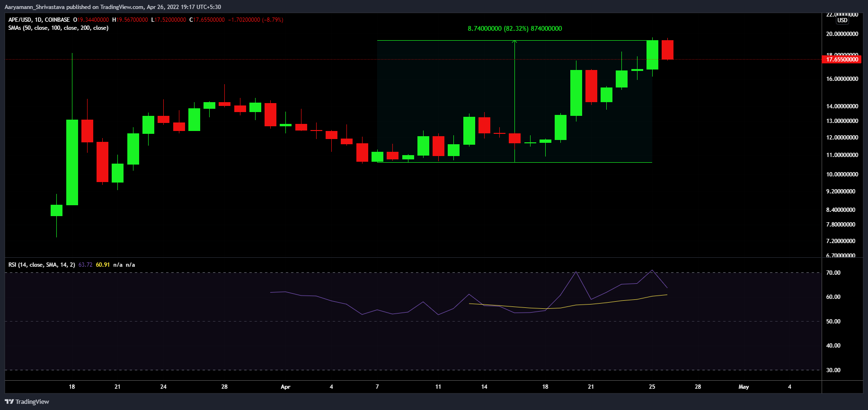
Task: Click the RSI 60.00 axis label
Action: [x=833, y=297]
